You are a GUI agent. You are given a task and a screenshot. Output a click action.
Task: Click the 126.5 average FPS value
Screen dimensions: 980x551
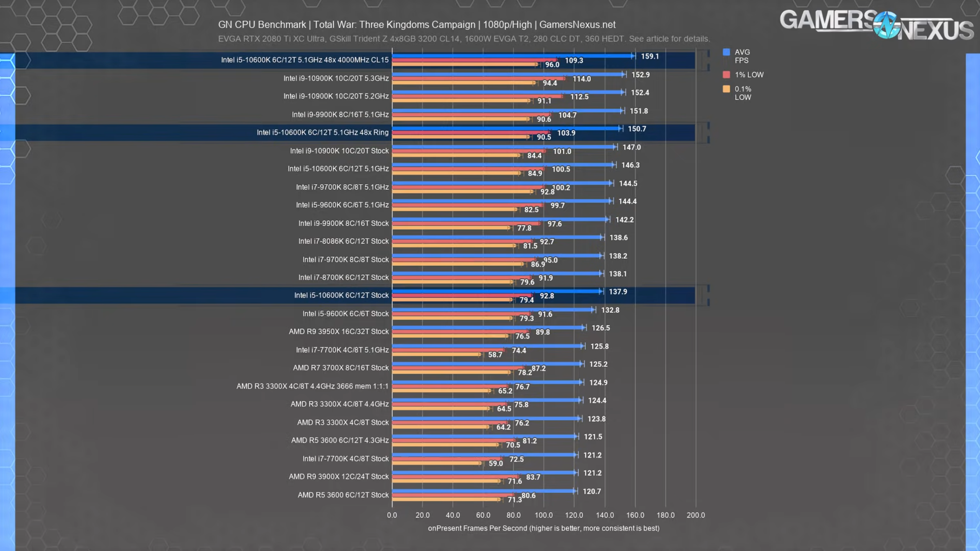tap(601, 328)
